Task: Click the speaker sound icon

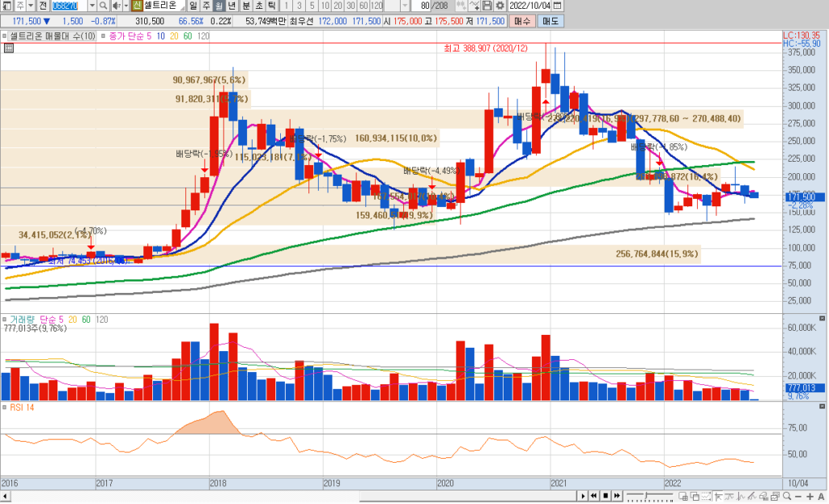Action: 117,6
